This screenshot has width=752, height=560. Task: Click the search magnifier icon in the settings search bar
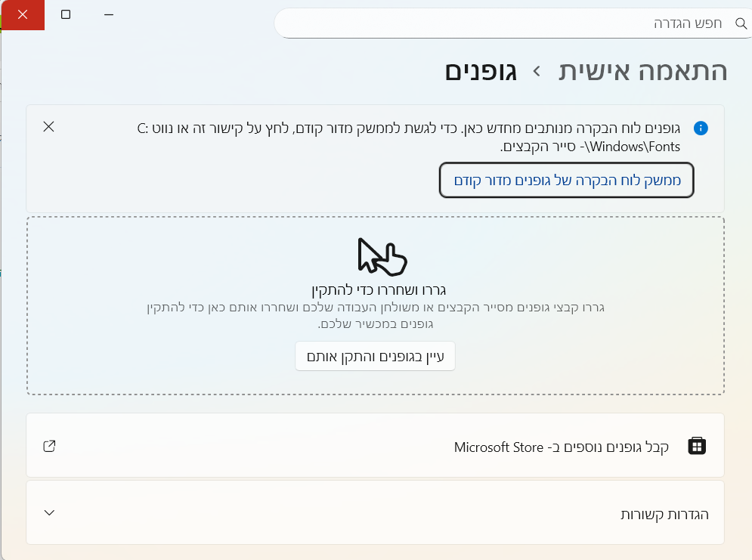click(741, 23)
